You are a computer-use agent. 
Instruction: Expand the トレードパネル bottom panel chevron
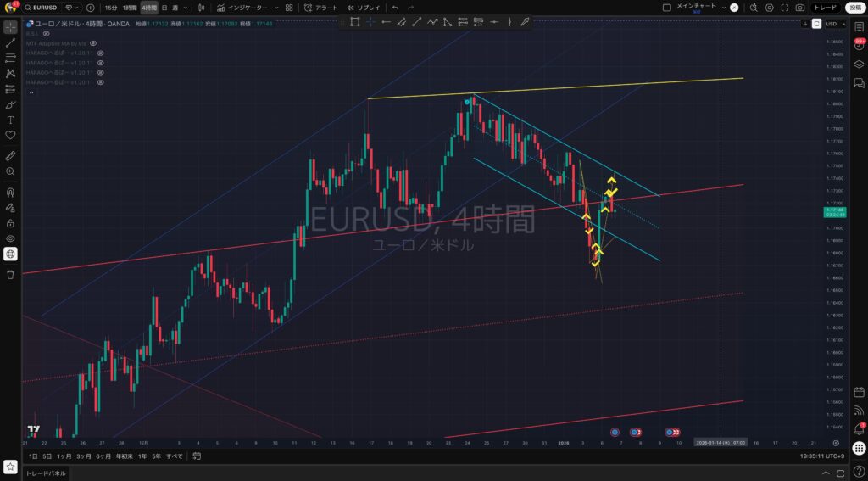(827, 473)
